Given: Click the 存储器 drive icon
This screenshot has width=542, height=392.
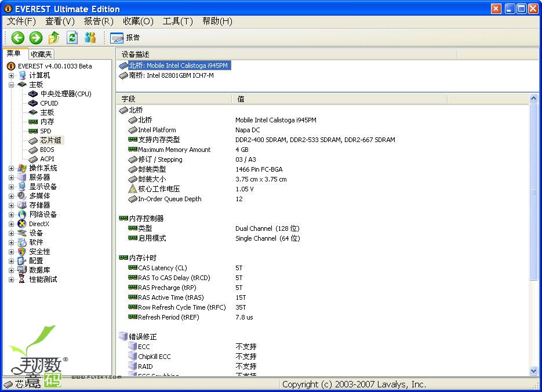Looking at the screenshot, I should point(22,205).
